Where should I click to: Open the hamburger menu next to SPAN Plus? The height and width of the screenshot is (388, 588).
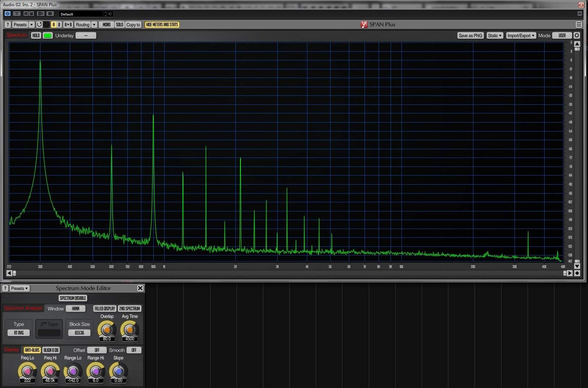click(579, 25)
